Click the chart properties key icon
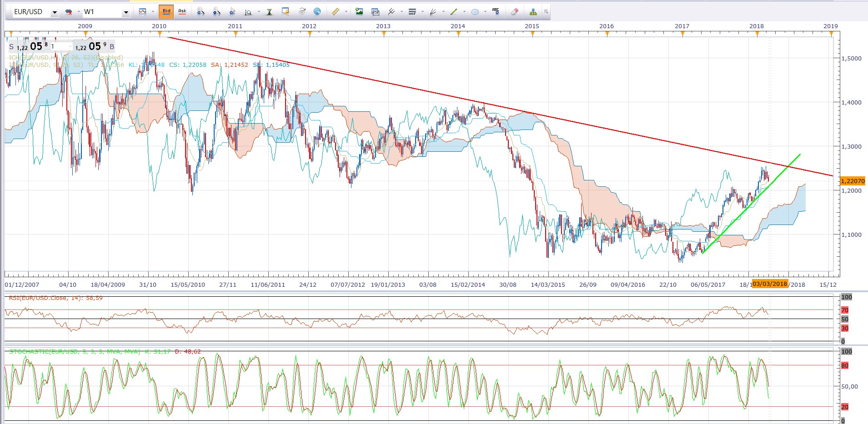The image size is (868, 424). click(286, 12)
